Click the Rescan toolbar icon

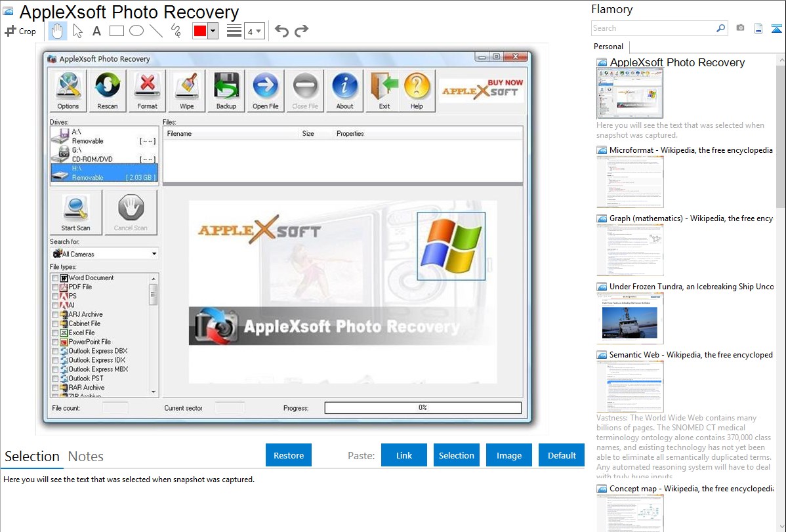[108, 91]
